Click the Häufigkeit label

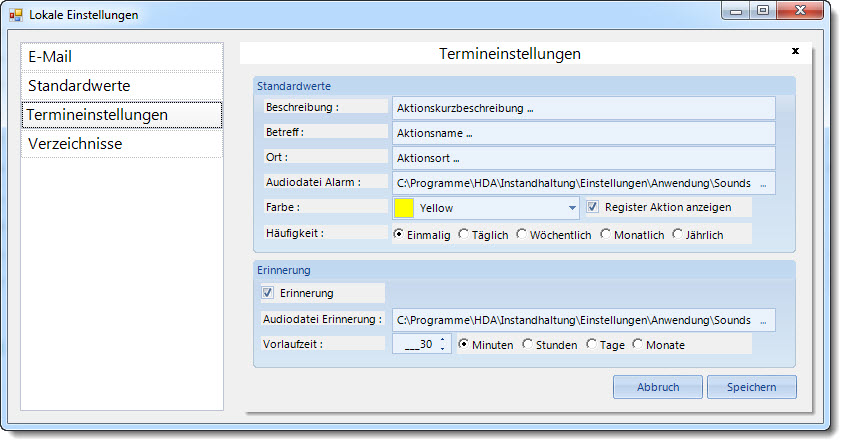tap(295, 233)
